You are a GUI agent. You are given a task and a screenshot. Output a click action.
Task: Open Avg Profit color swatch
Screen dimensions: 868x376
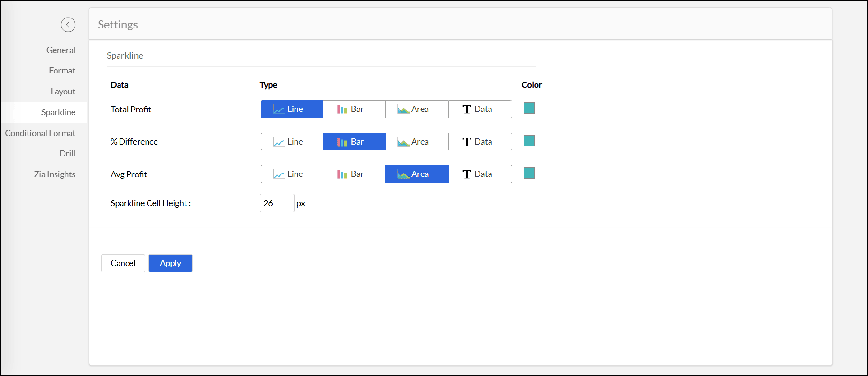[x=529, y=173]
